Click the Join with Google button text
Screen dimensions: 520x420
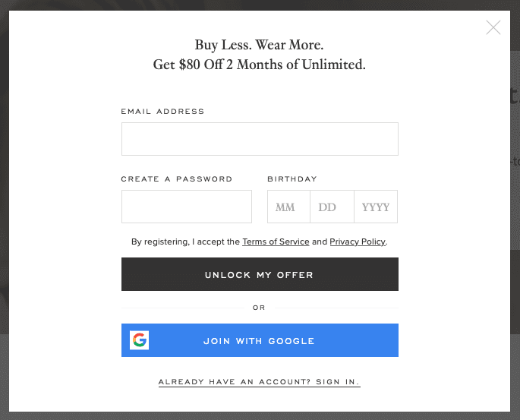click(x=259, y=341)
